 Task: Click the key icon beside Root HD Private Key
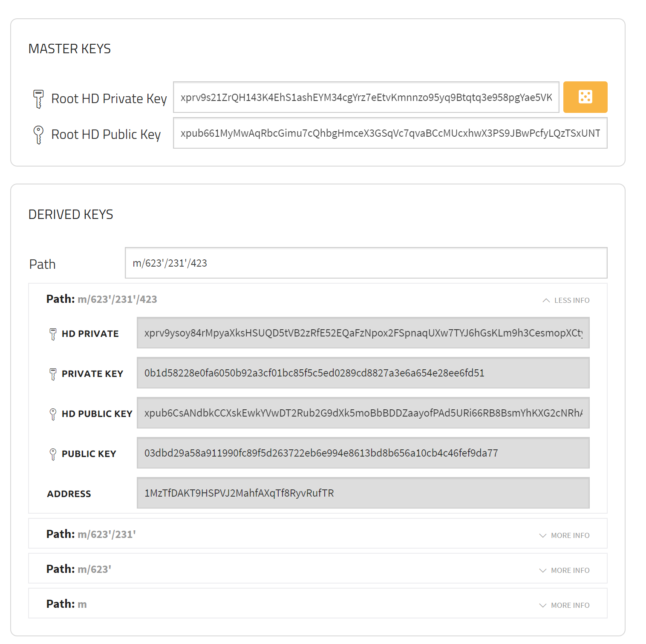[x=38, y=99]
